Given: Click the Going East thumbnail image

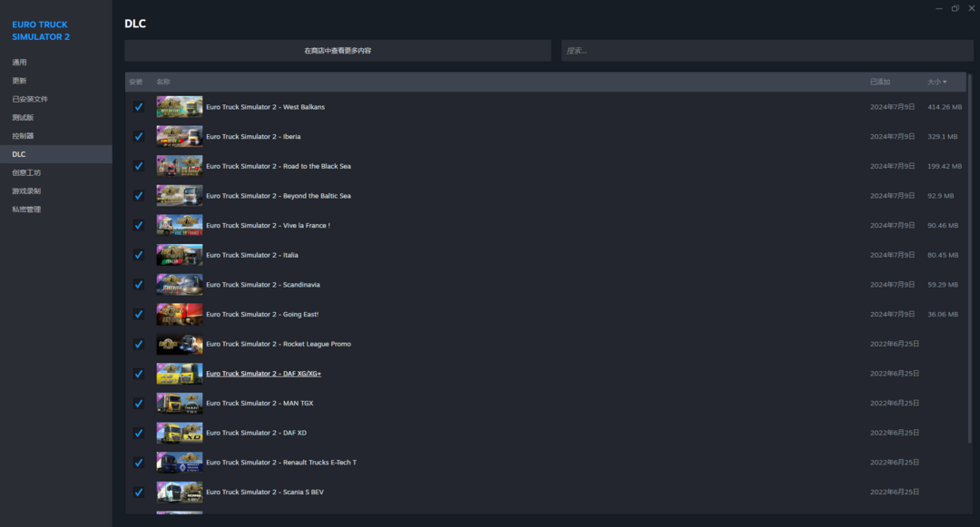Looking at the screenshot, I should pyautogui.click(x=180, y=314).
